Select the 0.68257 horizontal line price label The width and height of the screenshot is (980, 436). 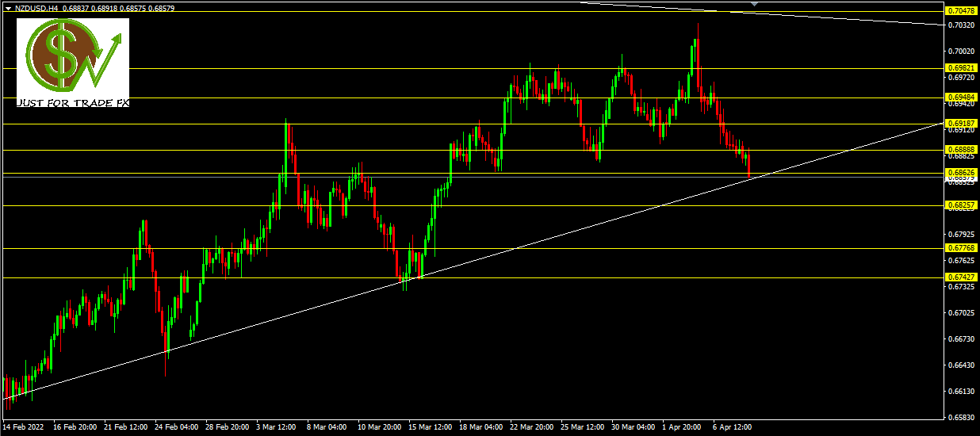click(962, 205)
